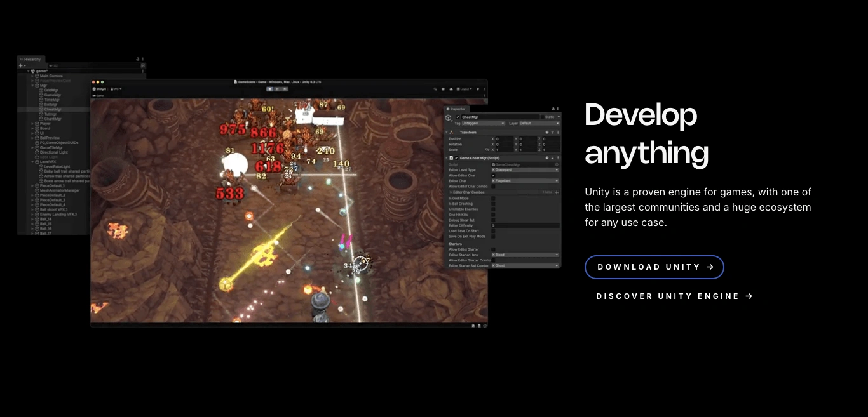
Task: Click the cloud icon in Unity toolbar
Action: click(451, 89)
